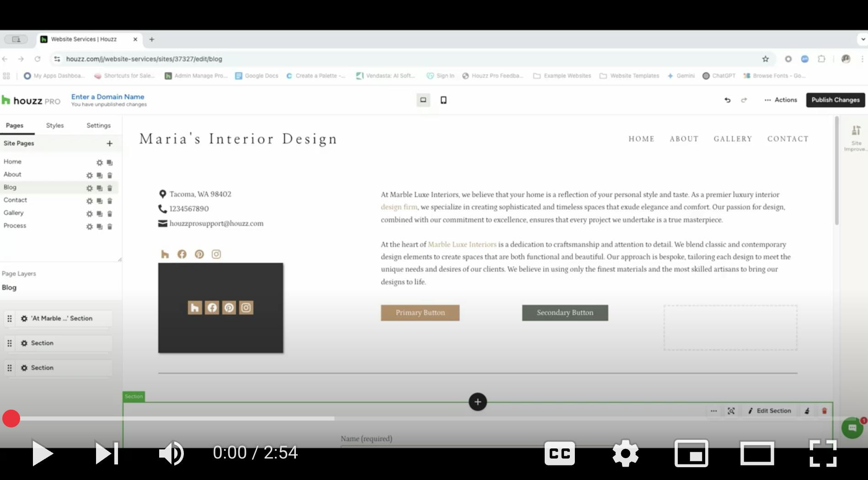Click Publish Changes button
The height and width of the screenshot is (480, 868).
(x=835, y=100)
